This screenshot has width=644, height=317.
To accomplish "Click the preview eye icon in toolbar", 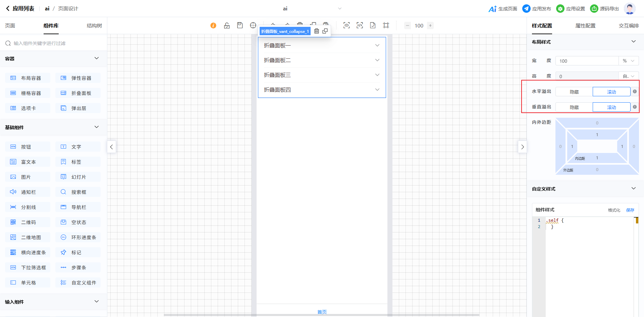I will [346, 25].
